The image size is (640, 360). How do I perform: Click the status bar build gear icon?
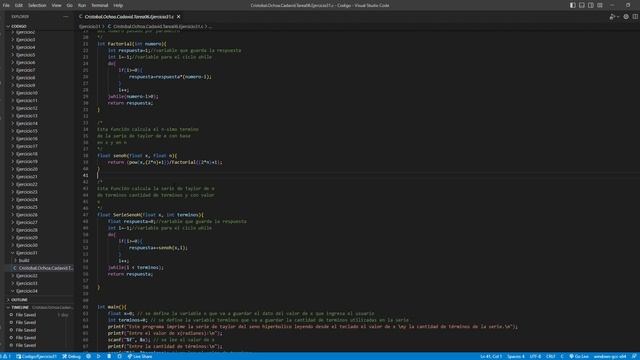(x=88, y=356)
